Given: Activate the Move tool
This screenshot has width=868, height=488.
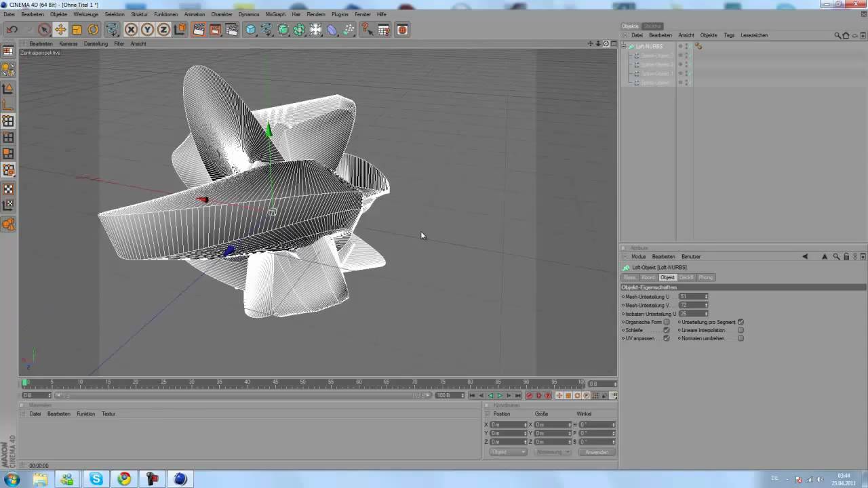Looking at the screenshot, I should [x=60, y=30].
